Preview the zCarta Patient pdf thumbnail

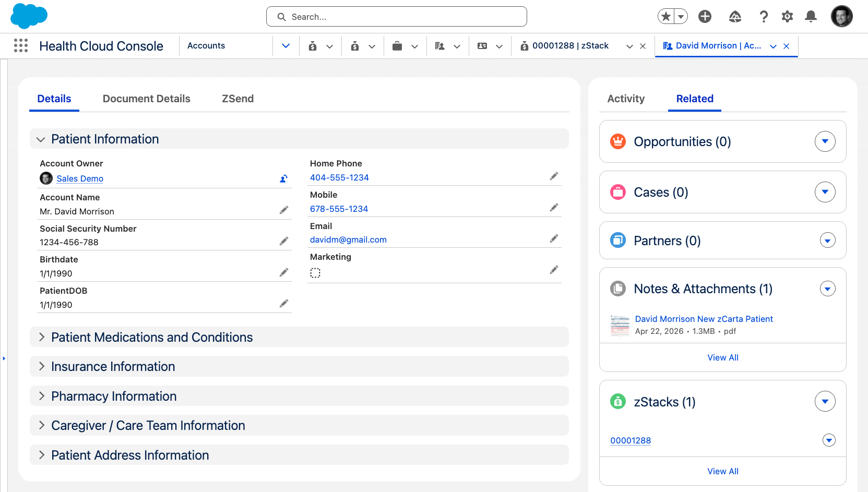point(620,326)
